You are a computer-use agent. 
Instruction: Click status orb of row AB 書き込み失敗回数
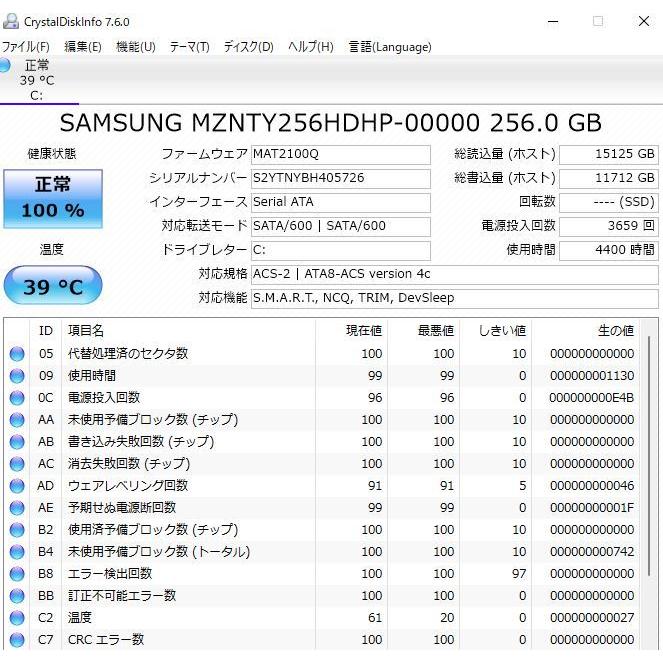tap(17, 441)
